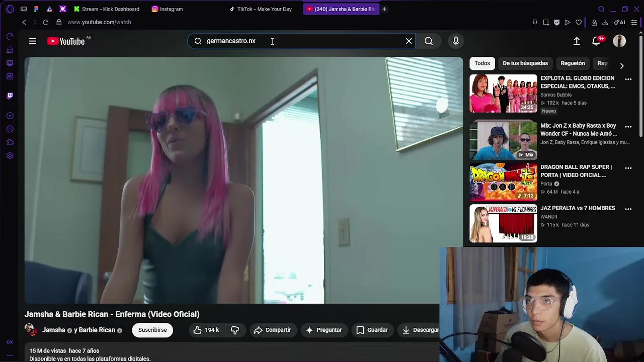The width and height of the screenshot is (644, 362).
Task: Open Easy Setup sliders icon
Action: pyautogui.click(x=634, y=22)
